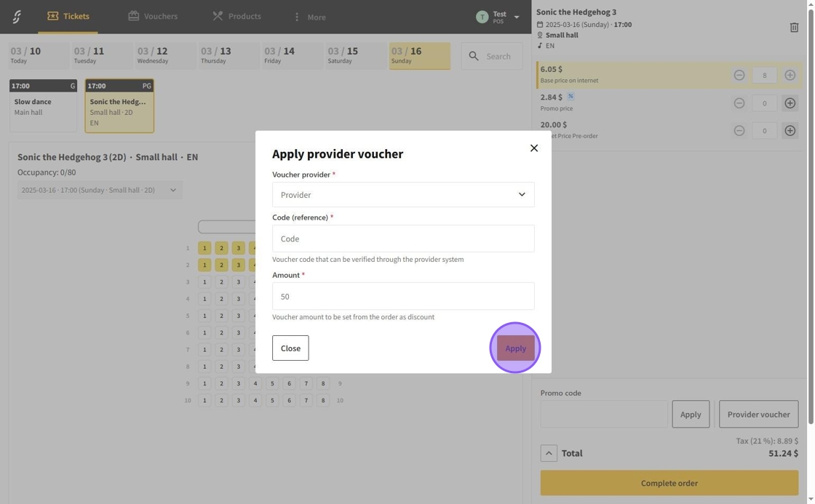Screen dimensions: 815x504
Task: Decrease the 2.84 $ promo price quantity
Action: 739,103
